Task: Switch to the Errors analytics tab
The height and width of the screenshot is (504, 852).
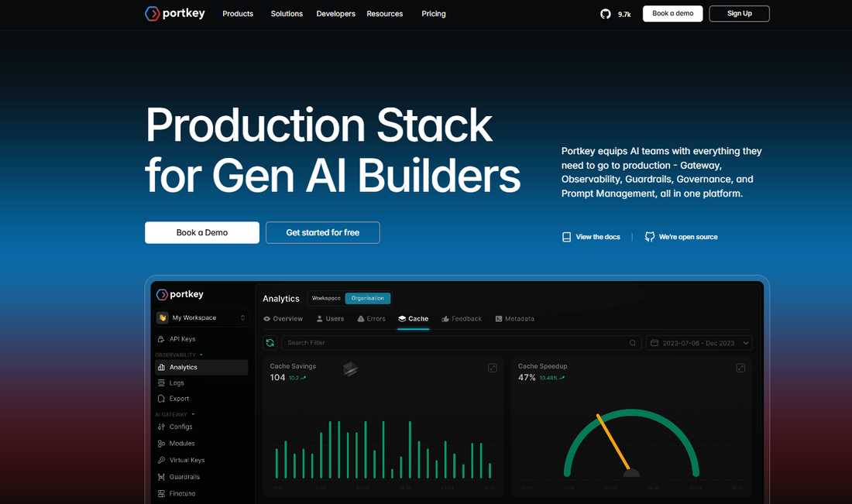Action: pos(371,319)
